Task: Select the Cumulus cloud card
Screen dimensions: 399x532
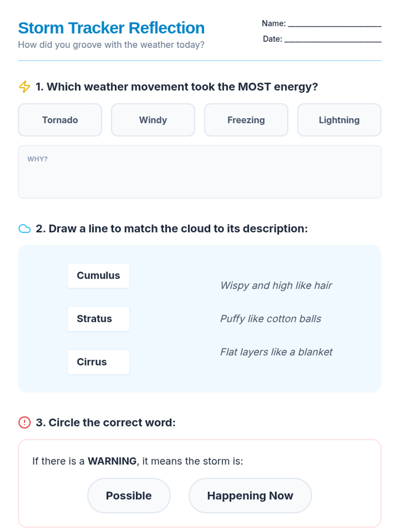Action: tap(98, 276)
